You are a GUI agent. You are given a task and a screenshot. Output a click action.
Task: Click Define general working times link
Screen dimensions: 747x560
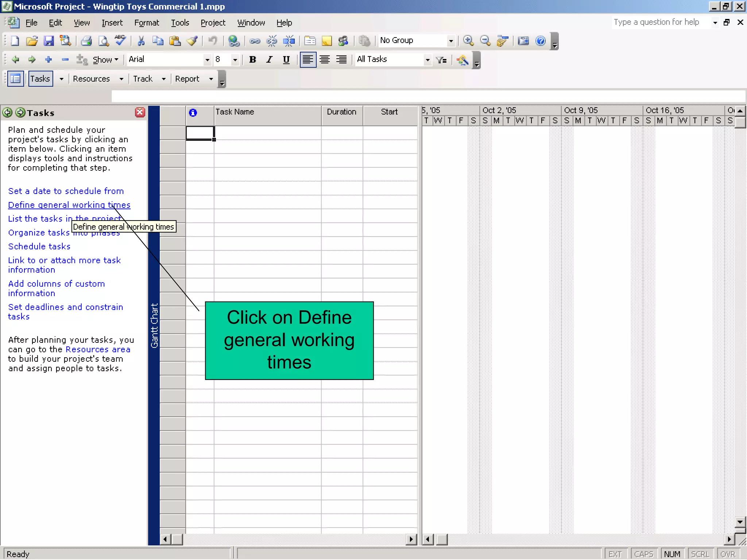point(69,205)
